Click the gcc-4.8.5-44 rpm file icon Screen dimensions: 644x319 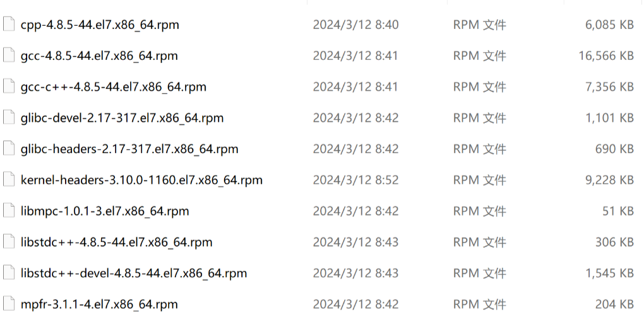8,55
